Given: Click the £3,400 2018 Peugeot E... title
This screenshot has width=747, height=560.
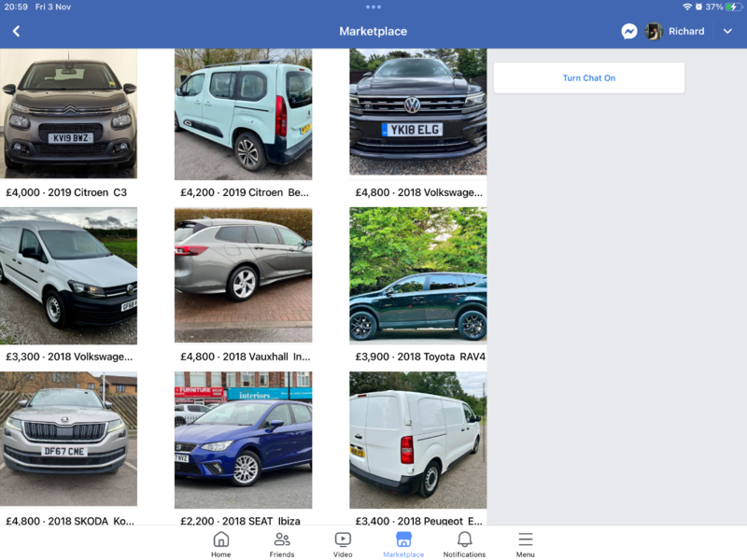Looking at the screenshot, I should coord(418,521).
